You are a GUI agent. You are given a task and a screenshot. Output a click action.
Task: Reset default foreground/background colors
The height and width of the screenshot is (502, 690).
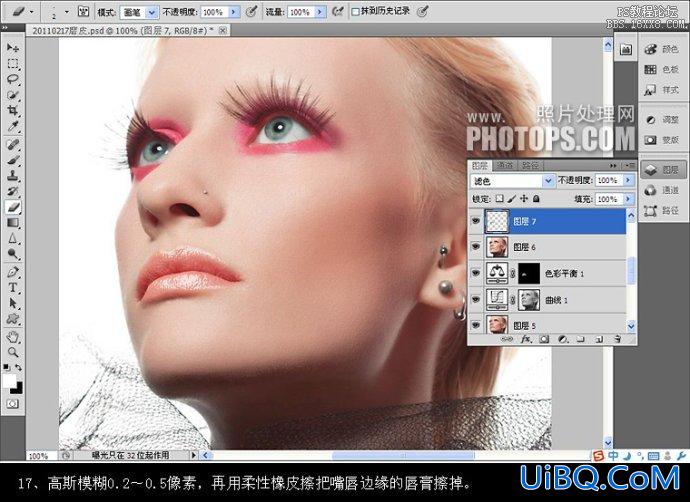(x=7, y=367)
